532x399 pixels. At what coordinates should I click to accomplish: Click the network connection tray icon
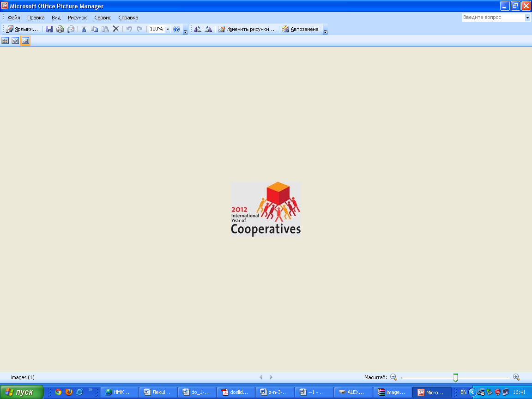click(506, 392)
